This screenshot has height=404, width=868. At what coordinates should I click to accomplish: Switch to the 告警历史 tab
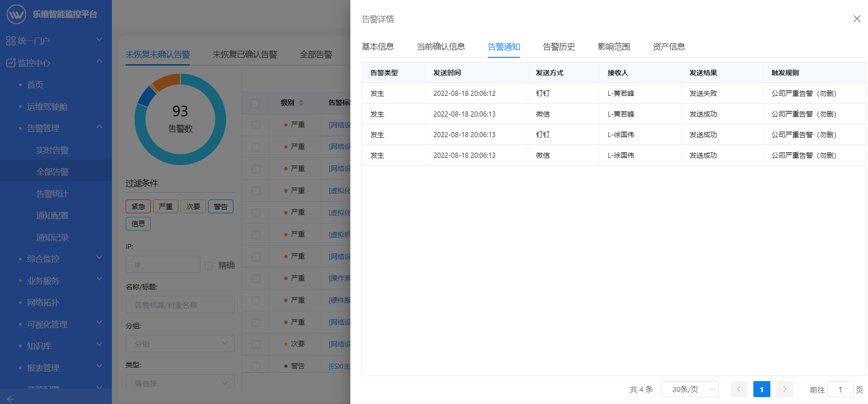click(558, 47)
